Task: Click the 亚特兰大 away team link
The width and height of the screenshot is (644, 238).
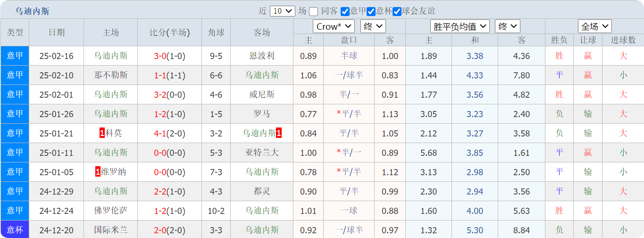Action: 262,153
